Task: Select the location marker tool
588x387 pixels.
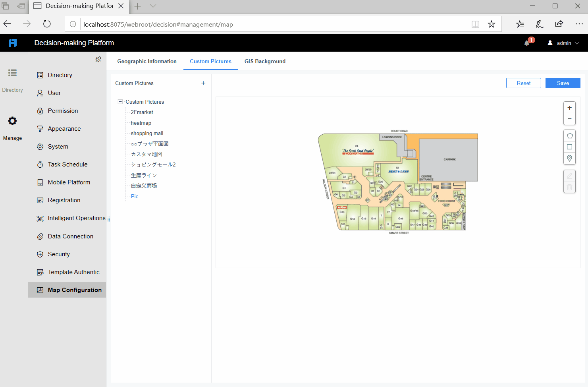Action: point(569,158)
